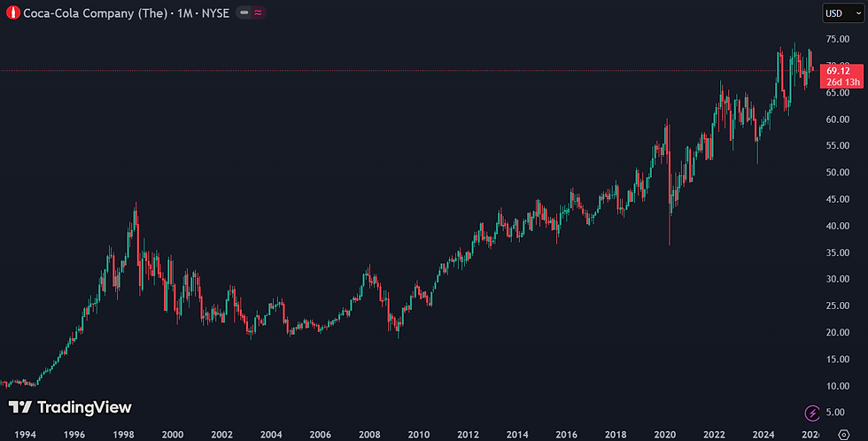The height and width of the screenshot is (441, 868).
Task: Click the grey dash market-status pill
Action: 244,12
